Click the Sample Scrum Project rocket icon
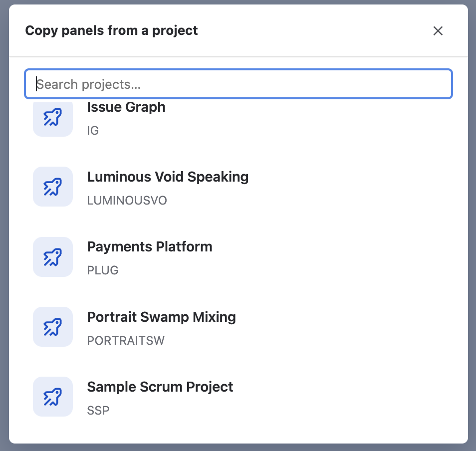This screenshot has width=476, height=451. click(53, 397)
